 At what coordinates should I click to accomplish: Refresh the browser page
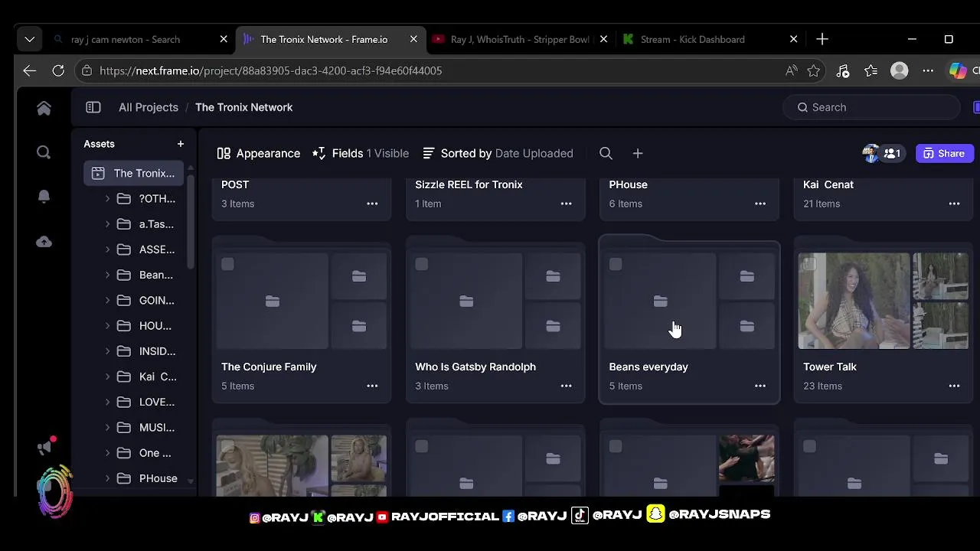[58, 70]
